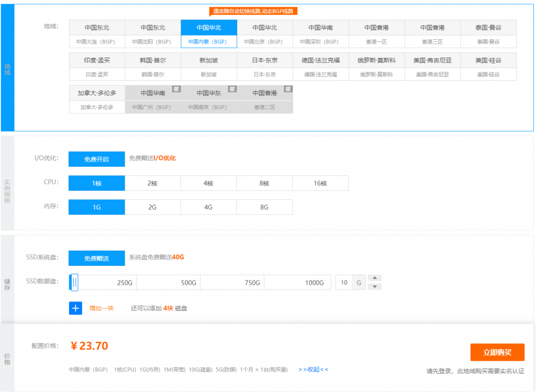The width and height of the screenshot is (536, 392).
Task: Click the 立即购买 button
Action: pos(497,352)
